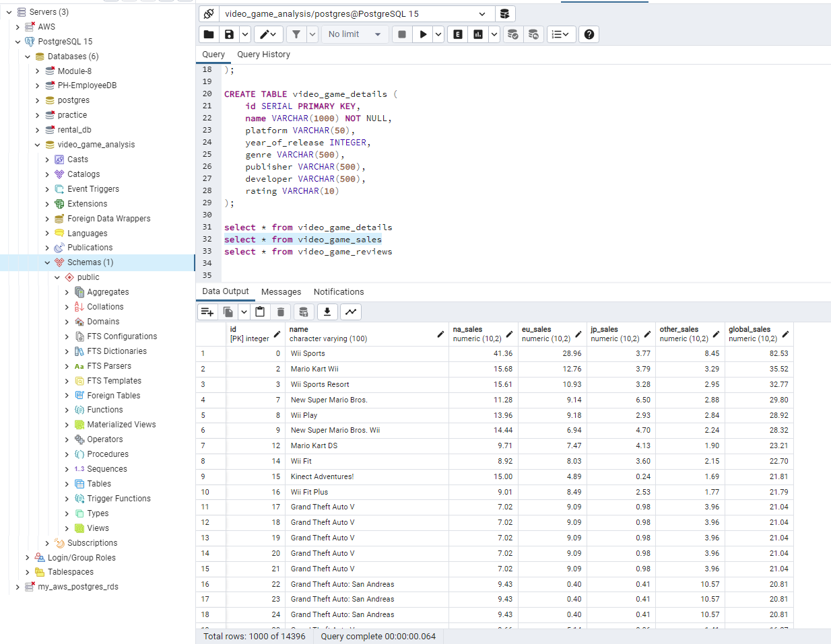Save the current query

[228, 34]
